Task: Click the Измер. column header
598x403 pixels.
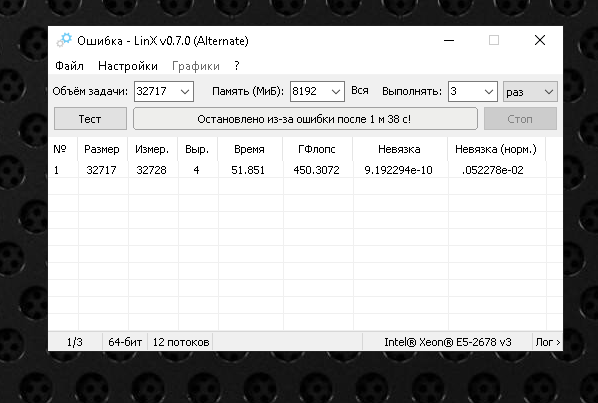Action: pos(153,149)
